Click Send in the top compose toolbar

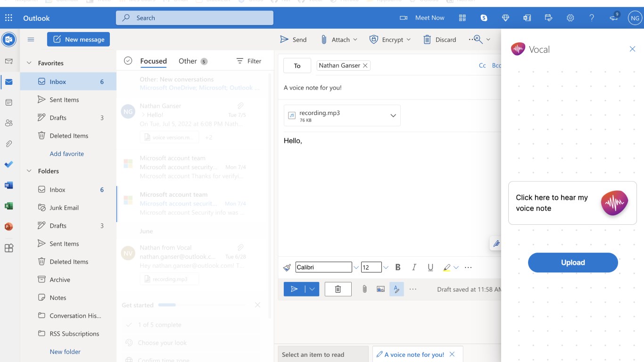tap(293, 40)
